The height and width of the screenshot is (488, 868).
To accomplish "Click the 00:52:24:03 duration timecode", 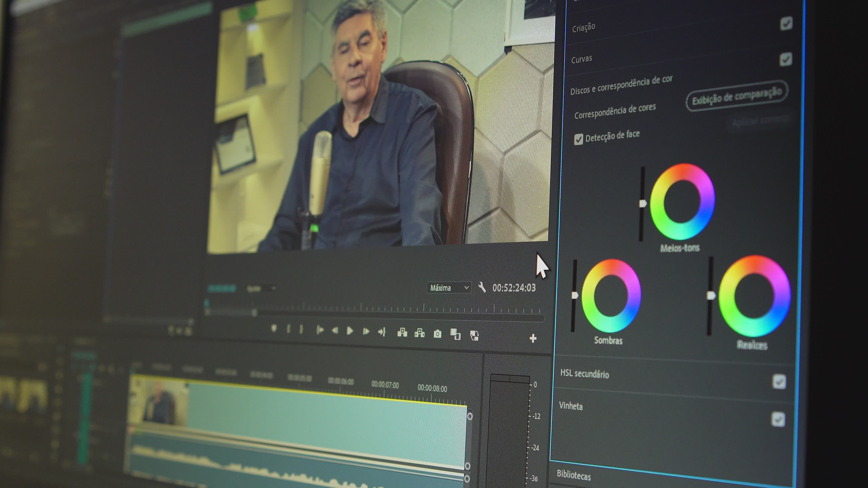I will click(514, 288).
